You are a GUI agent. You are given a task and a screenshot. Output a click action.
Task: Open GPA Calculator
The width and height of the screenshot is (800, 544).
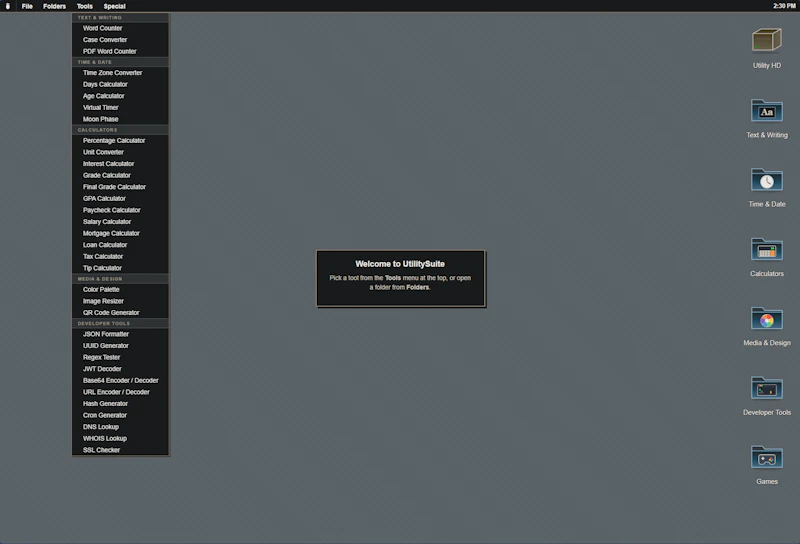(120, 199)
